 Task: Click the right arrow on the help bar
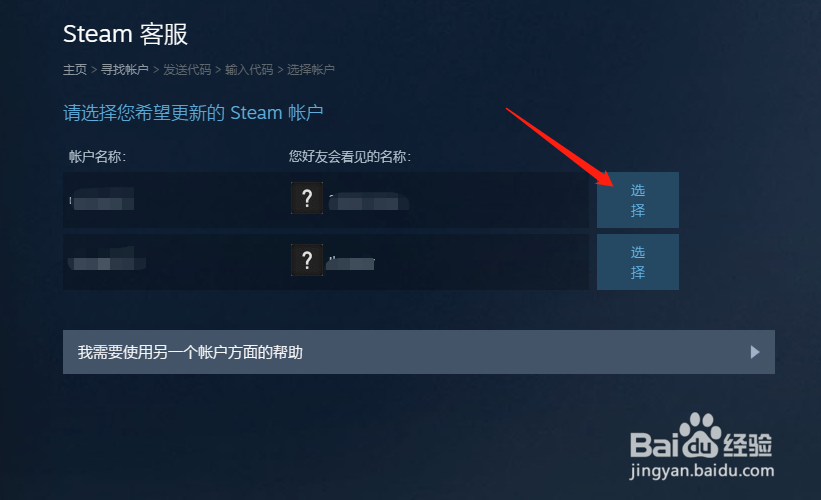click(x=755, y=352)
